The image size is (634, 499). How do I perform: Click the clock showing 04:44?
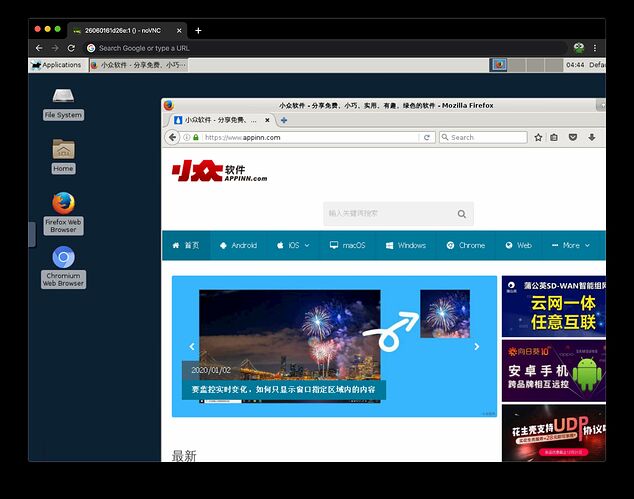pos(575,65)
